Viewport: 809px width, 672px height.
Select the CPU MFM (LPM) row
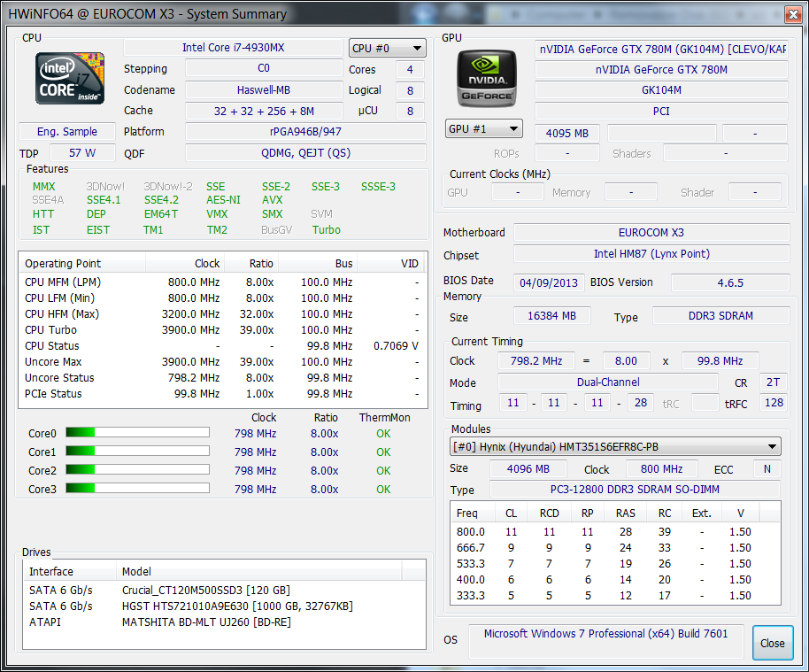pos(222,282)
